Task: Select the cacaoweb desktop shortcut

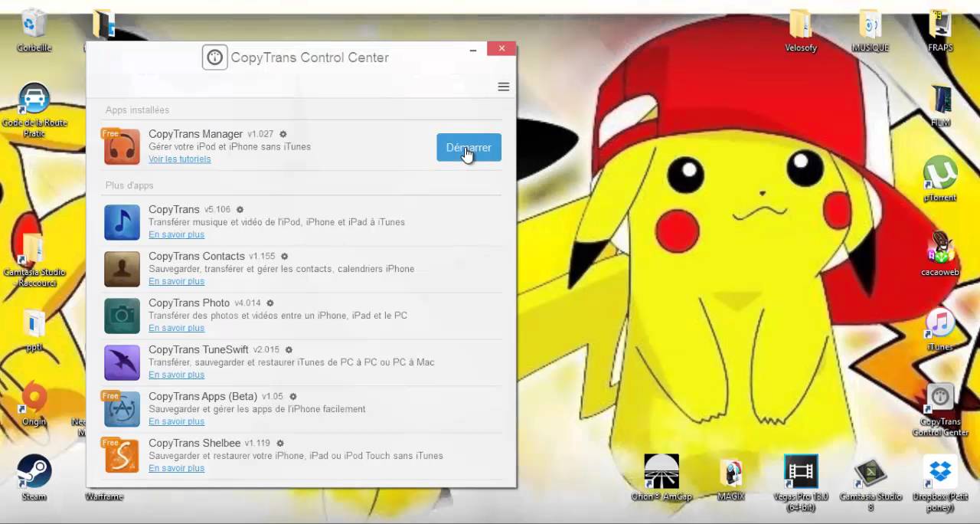Action: pyautogui.click(x=940, y=254)
